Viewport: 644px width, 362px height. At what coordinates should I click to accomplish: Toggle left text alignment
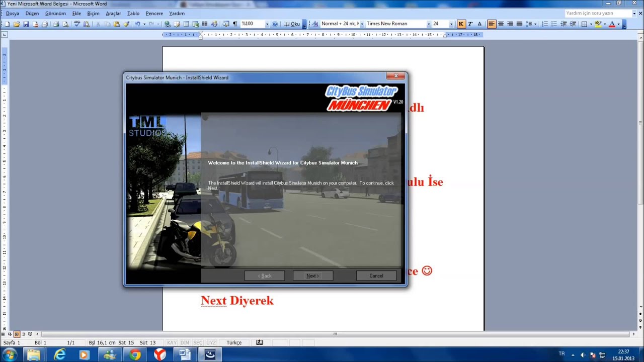(492, 24)
